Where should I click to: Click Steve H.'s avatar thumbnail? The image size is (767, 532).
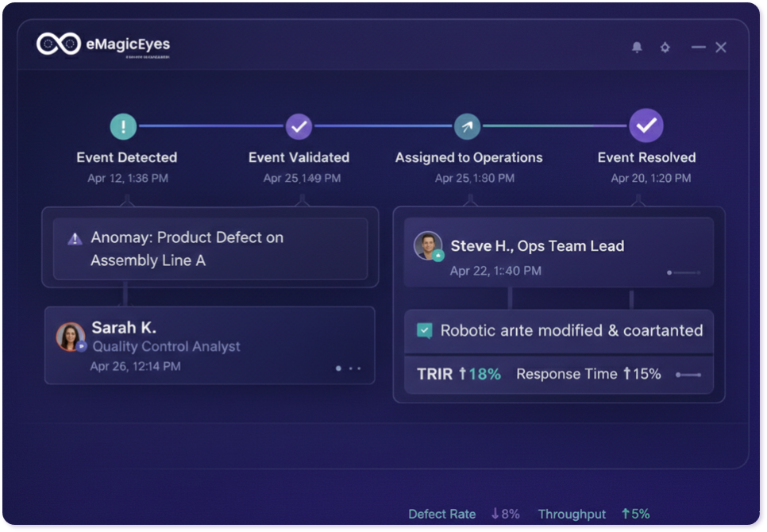pyautogui.click(x=428, y=245)
